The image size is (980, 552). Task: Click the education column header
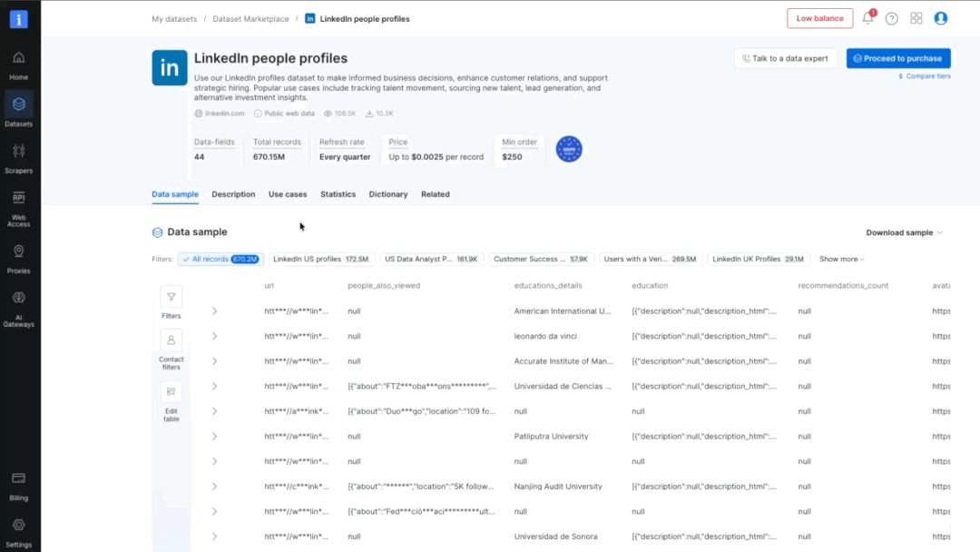(650, 286)
